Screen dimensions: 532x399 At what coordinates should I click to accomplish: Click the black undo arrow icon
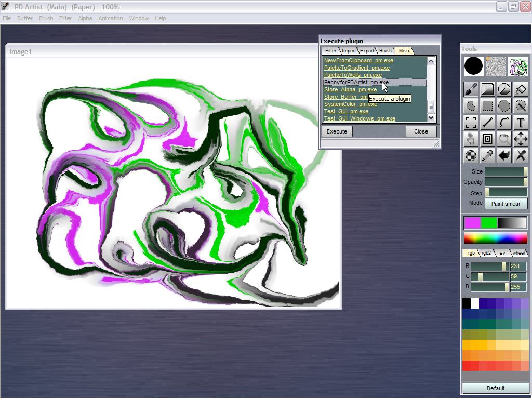(x=504, y=155)
